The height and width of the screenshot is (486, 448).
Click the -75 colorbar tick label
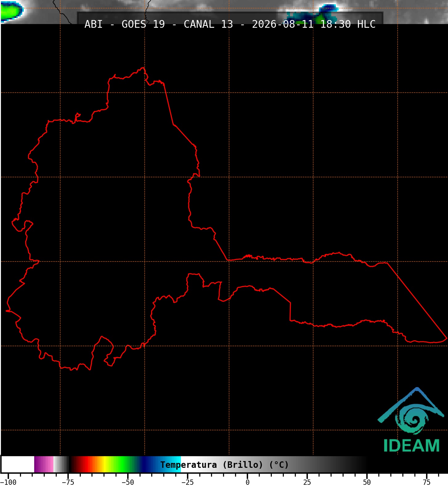(68, 482)
